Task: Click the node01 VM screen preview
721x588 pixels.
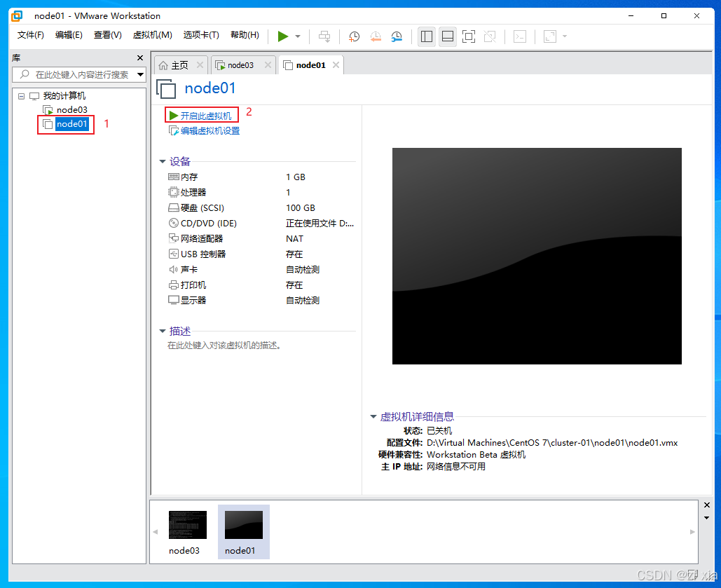Action: point(537,256)
